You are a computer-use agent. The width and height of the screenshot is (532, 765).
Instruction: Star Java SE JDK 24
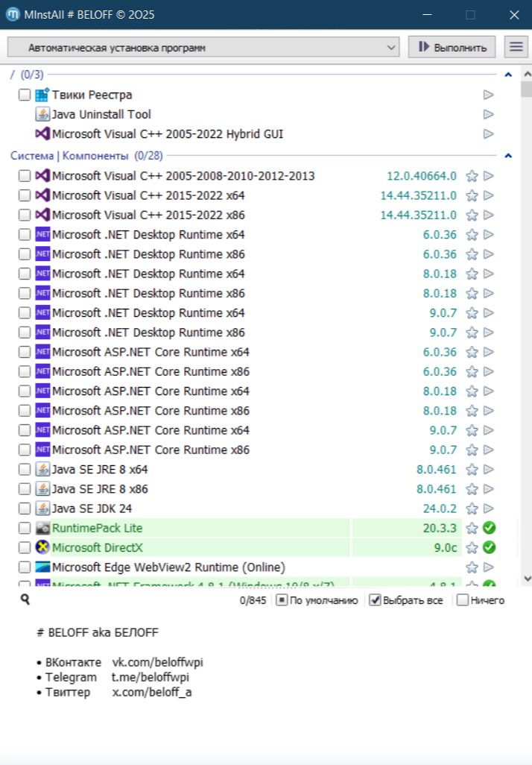point(472,509)
